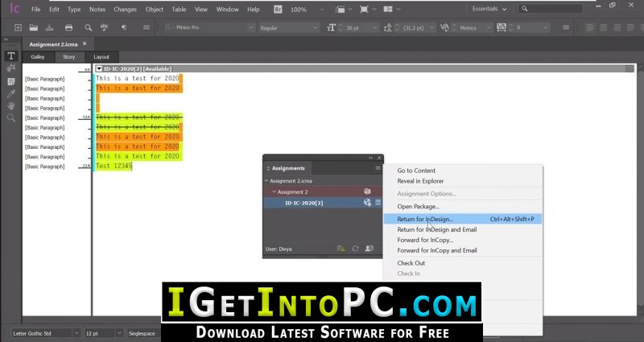
Task: Open the Regular font style dropdown
Action: coord(315,27)
